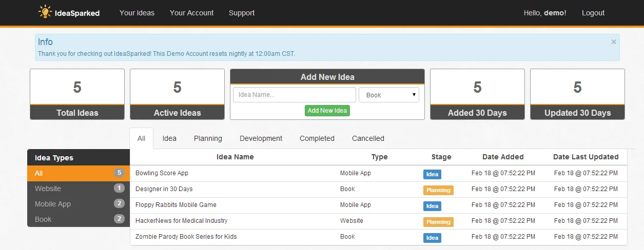Open the Designer in 30 Days idea
The image size is (644, 250).
pos(164,189)
